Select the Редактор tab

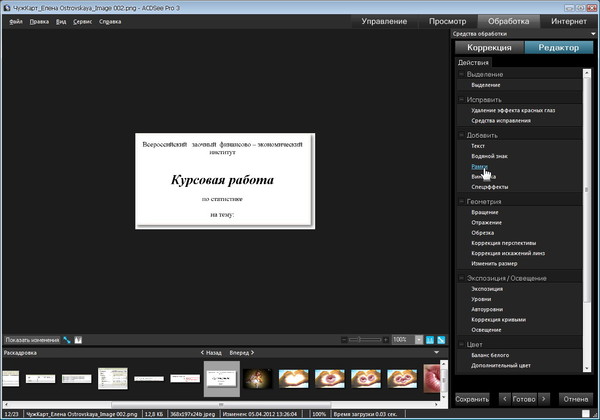pos(558,47)
